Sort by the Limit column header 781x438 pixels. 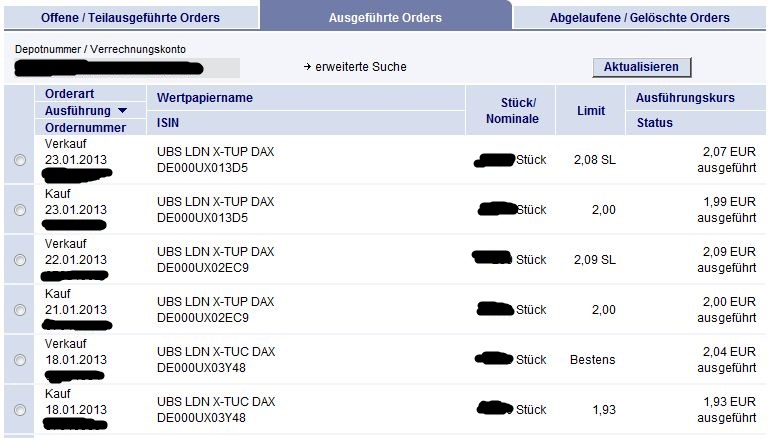click(x=591, y=111)
